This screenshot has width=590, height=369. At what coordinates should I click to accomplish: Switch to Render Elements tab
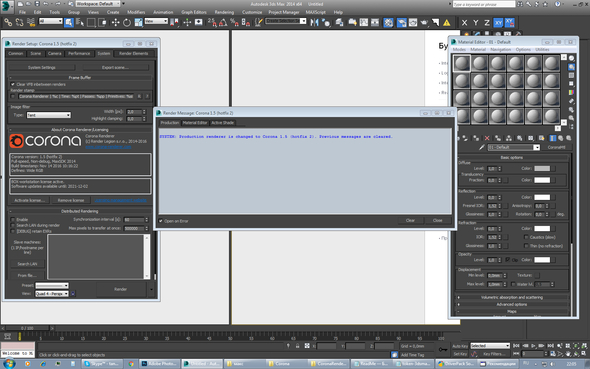tap(134, 53)
